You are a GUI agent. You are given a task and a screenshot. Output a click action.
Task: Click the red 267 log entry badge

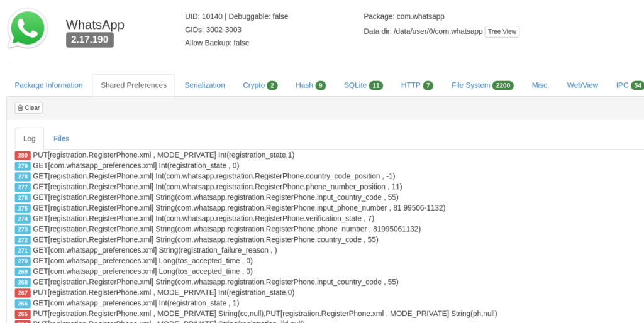tap(23, 293)
